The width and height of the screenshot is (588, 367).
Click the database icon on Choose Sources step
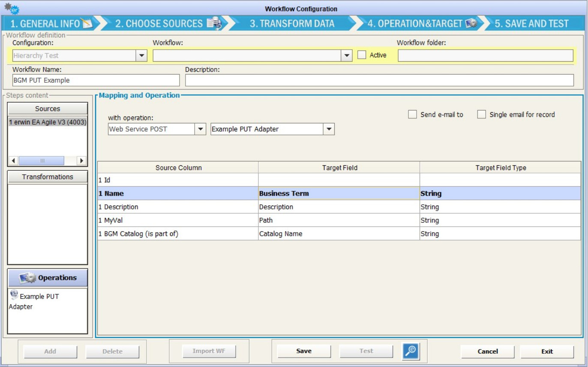214,24
